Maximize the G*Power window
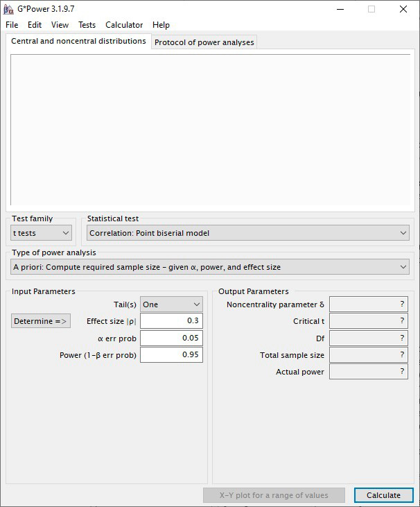 pyautogui.click(x=371, y=9)
